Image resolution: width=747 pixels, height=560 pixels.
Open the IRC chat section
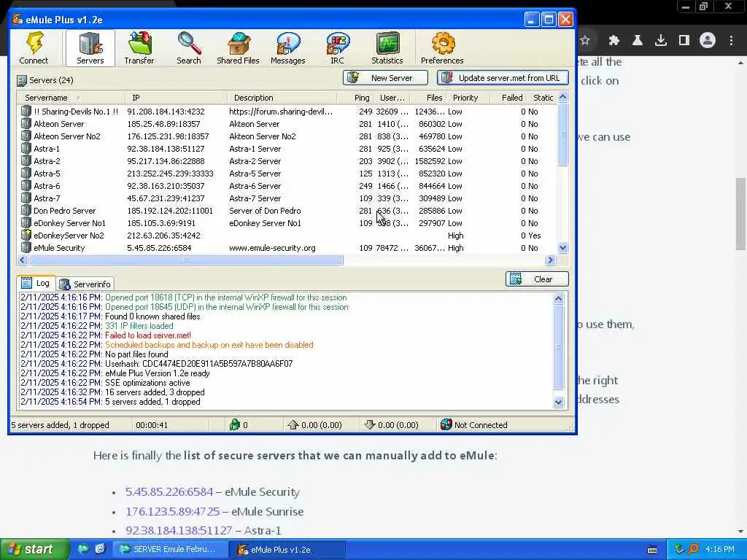click(x=337, y=47)
